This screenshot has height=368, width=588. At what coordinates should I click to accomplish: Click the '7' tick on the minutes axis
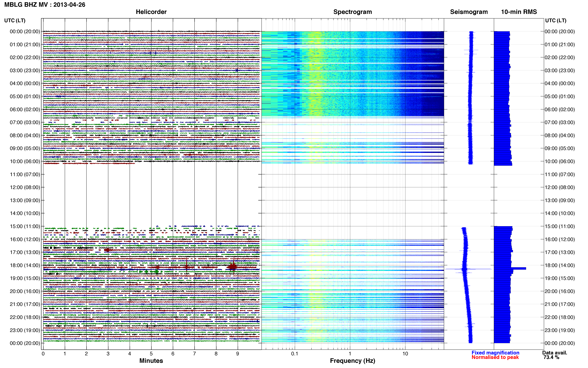(195, 354)
